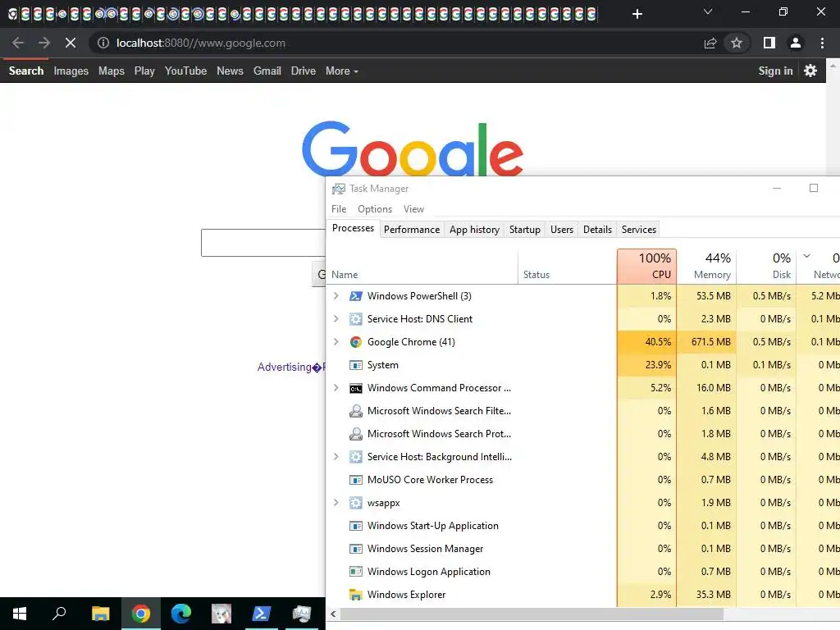Viewport: 840px width, 630px height.
Task: Click the Sign in button on Google
Action: coord(775,71)
